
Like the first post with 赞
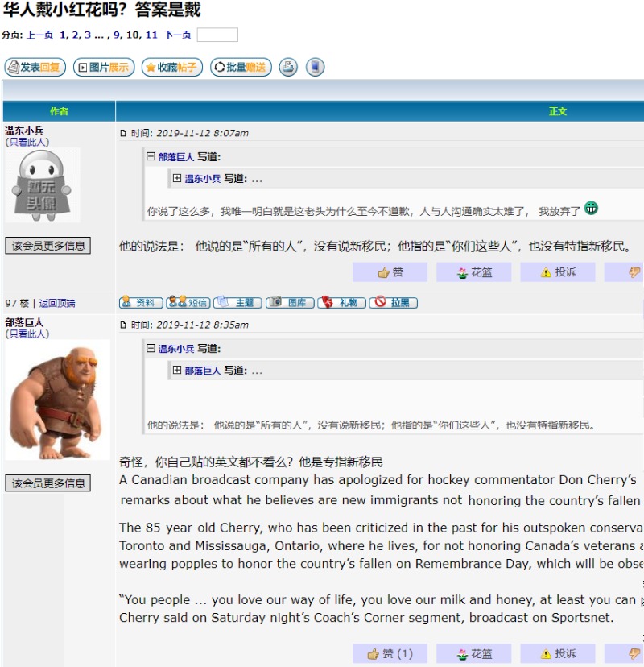(x=390, y=272)
